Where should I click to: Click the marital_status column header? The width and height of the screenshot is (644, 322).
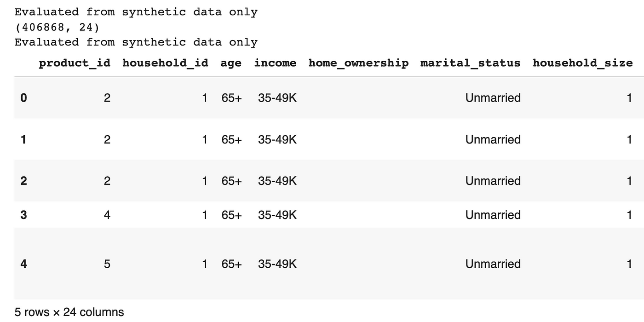(470, 63)
